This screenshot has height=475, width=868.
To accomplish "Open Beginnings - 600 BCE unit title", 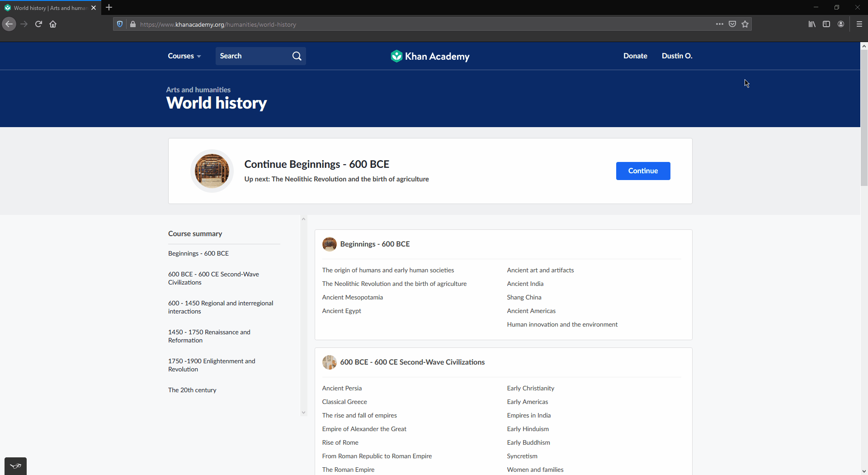I will (x=375, y=244).
